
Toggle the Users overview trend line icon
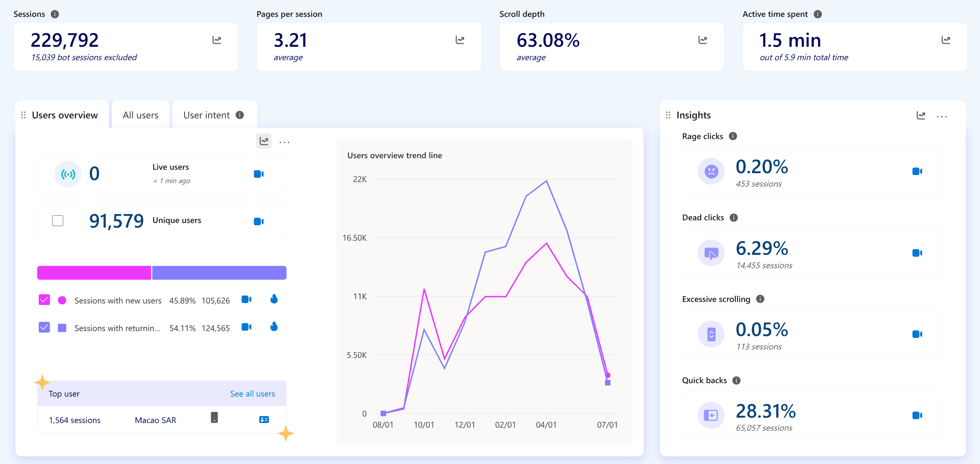(x=264, y=141)
